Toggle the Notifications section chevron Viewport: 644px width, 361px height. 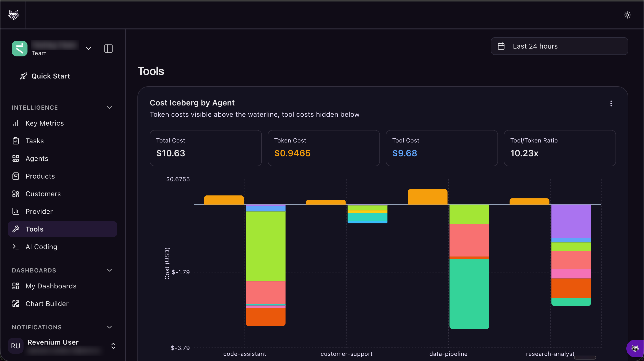point(109,327)
